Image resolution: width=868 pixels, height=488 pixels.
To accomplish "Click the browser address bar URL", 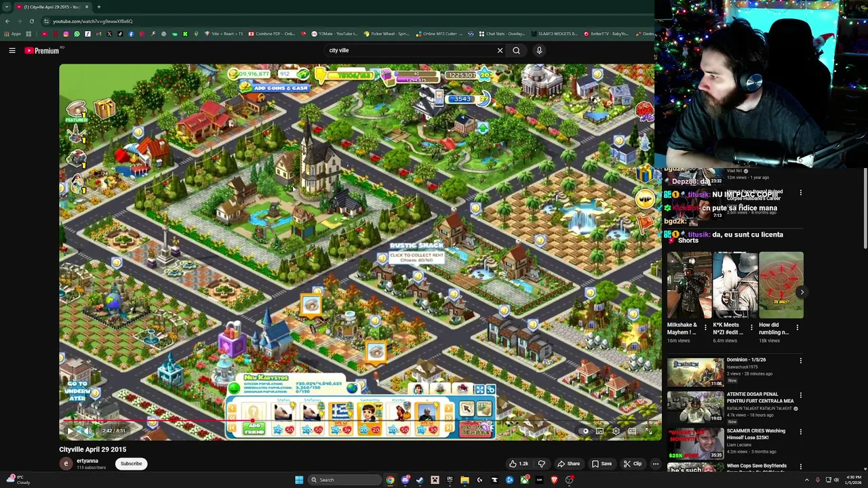I will pos(93,21).
